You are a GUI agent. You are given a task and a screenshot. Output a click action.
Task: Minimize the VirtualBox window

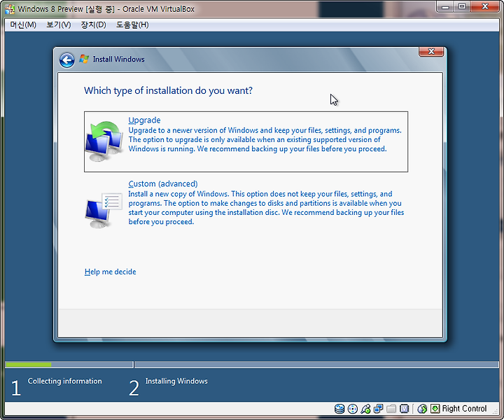point(445,7)
